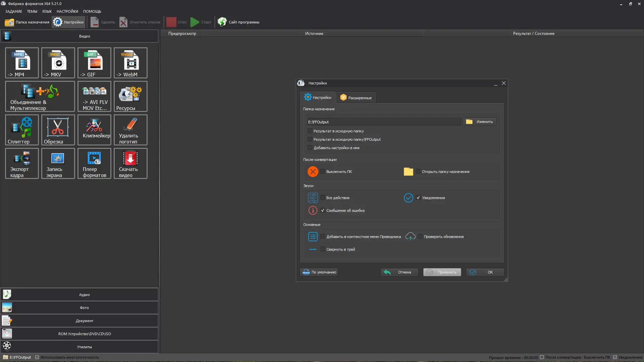
Task: Open the WebM converter
Action: [x=130, y=63]
